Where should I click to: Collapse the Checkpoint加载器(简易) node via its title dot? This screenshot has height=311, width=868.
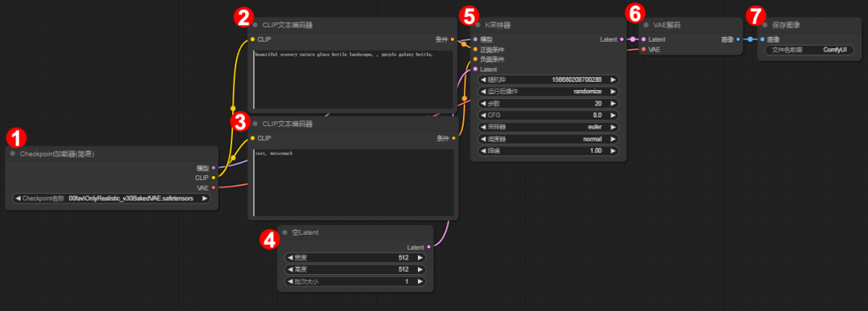point(13,153)
